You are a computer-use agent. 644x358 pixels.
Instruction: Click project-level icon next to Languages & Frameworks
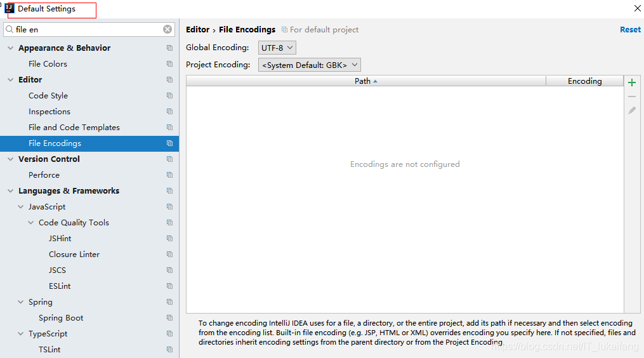169,190
